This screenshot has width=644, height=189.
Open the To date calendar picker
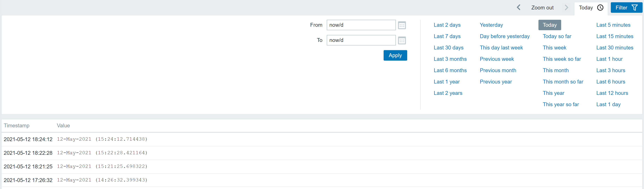pyautogui.click(x=401, y=40)
